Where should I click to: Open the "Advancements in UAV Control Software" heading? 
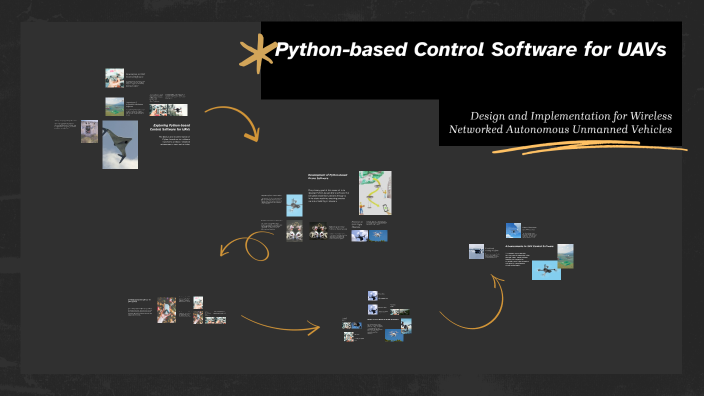(x=529, y=246)
